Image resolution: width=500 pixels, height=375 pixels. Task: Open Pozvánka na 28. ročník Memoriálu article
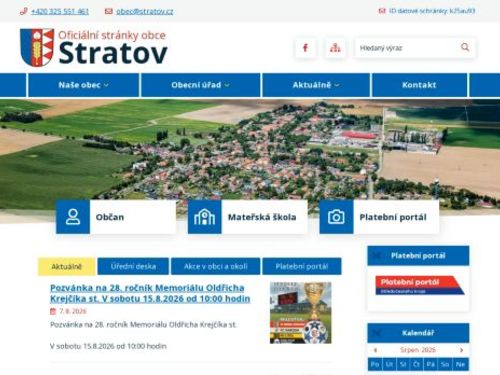(150, 293)
